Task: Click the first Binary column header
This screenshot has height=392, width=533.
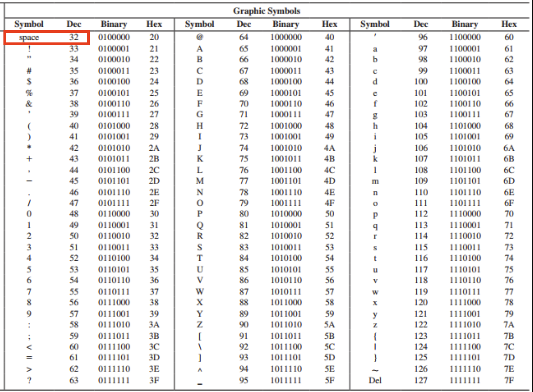Action: pos(114,24)
